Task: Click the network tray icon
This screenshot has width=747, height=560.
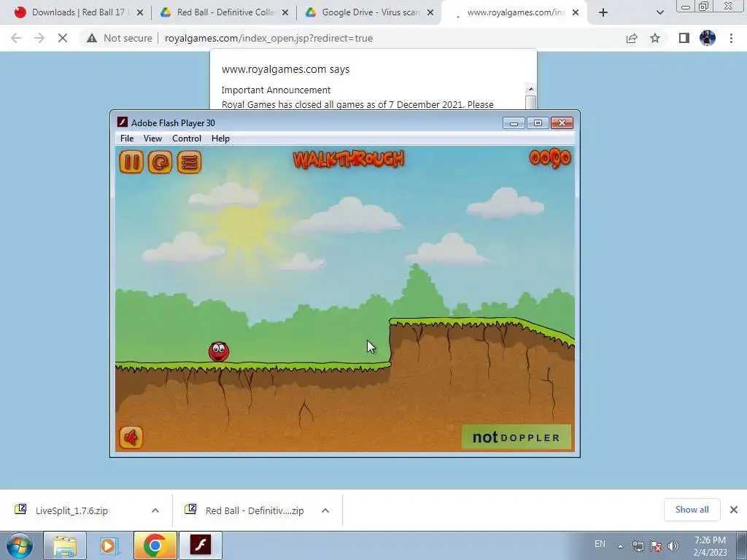Action: click(638, 546)
